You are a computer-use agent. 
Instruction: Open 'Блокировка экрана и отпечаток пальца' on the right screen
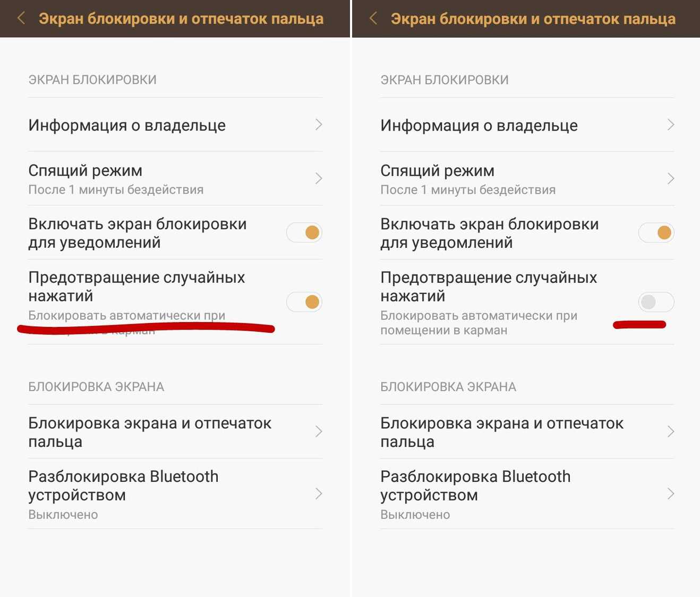[x=527, y=431]
